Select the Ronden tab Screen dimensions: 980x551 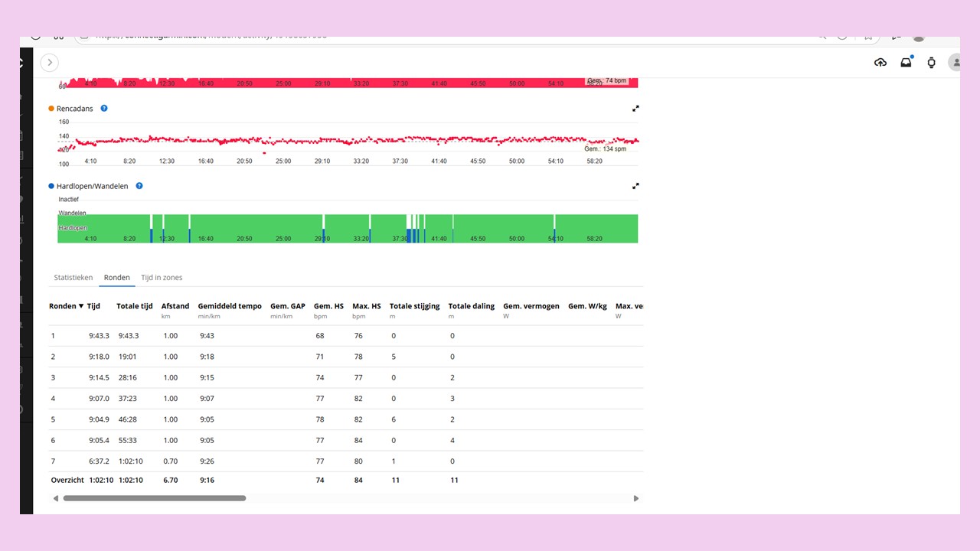117,278
